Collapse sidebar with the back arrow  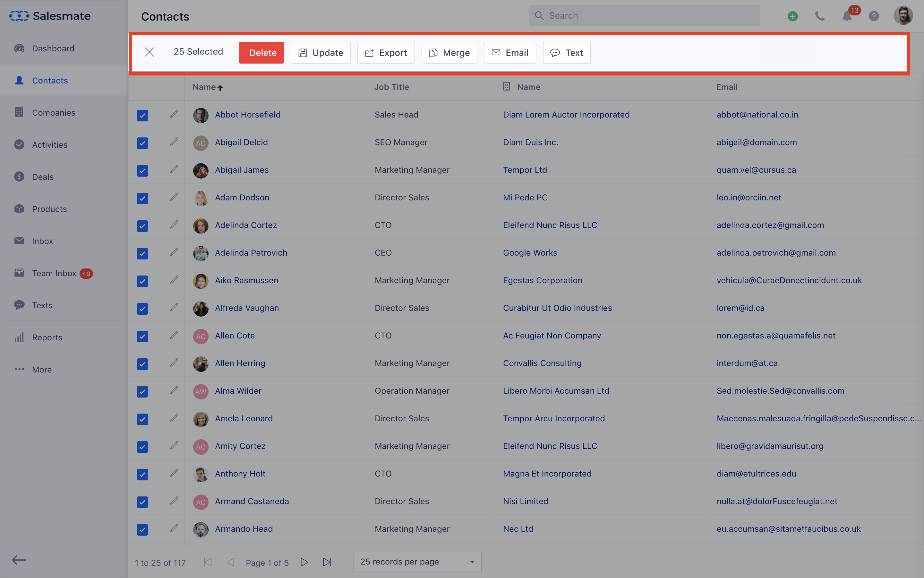click(x=19, y=560)
